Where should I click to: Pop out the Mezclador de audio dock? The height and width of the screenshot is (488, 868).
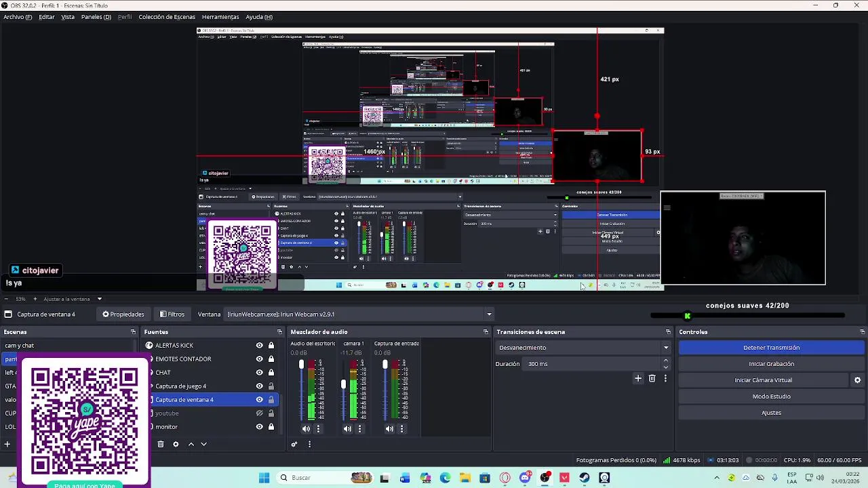[x=486, y=332]
